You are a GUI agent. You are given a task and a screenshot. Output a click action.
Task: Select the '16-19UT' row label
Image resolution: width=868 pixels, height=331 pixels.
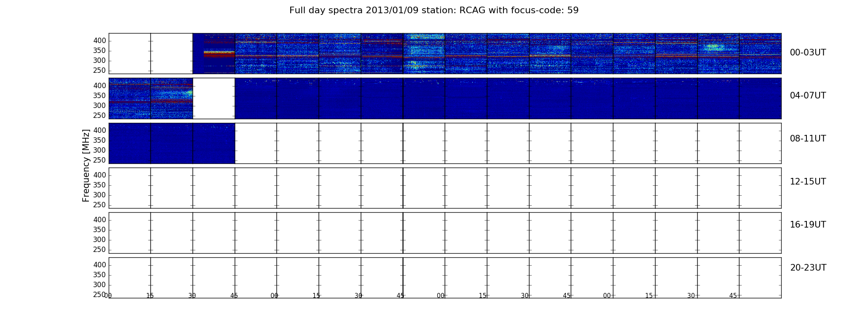(x=808, y=225)
